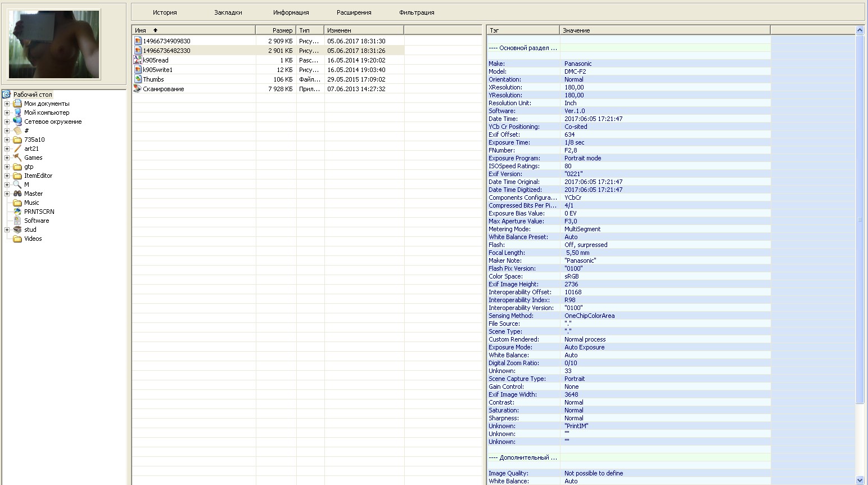The width and height of the screenshot is (868, 485).
Task: Open the Videos folder in tree
Action: [x=33, y=239]
